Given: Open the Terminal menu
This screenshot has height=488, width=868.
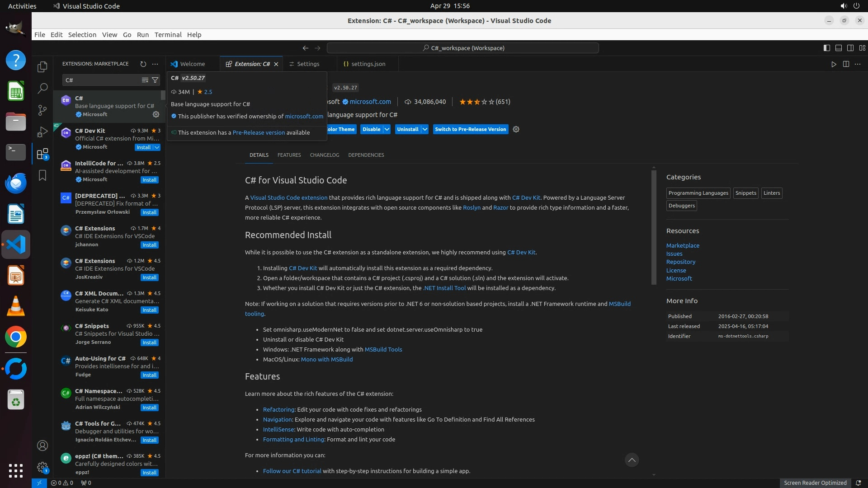Looking at the screenshot, I should (x=168, y=35).
